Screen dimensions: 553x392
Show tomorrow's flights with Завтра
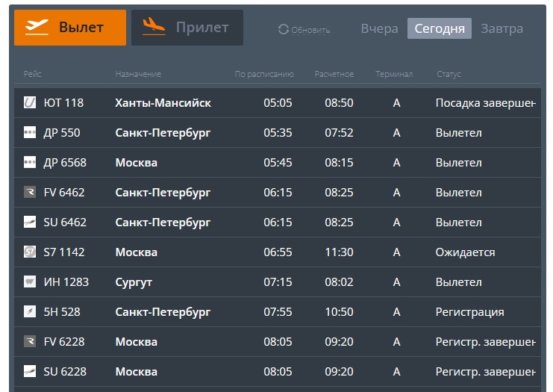coord(502,29)
